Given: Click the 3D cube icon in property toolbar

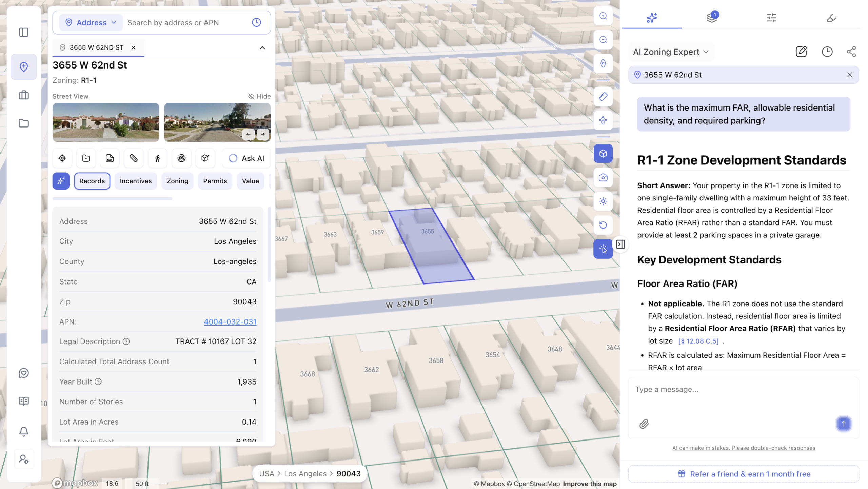Looking at the screenshot, I should click(x=205, y=158).
